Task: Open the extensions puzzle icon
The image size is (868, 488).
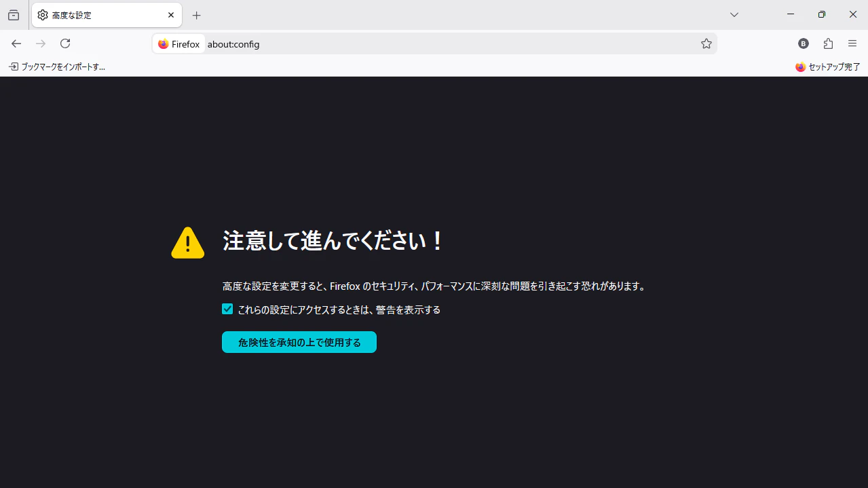Action: [828, 43]
